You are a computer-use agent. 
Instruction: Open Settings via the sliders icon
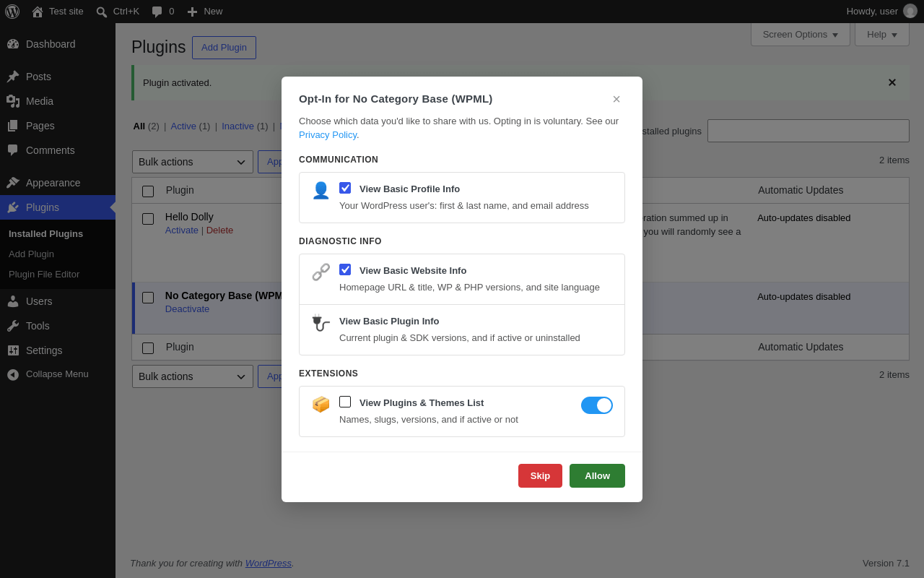pyautogui.click(x=13, y=350)
